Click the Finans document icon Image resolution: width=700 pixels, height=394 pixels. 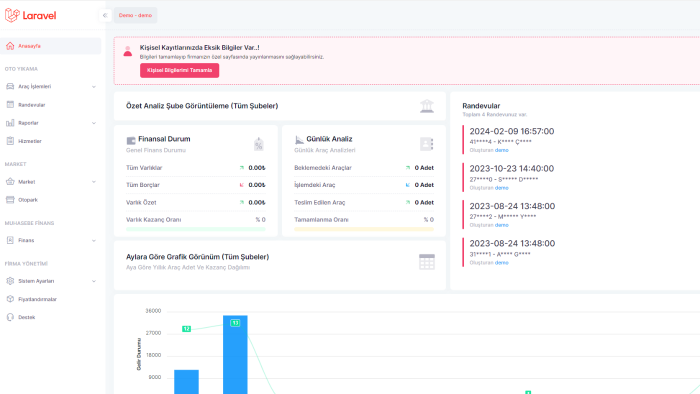10,240
